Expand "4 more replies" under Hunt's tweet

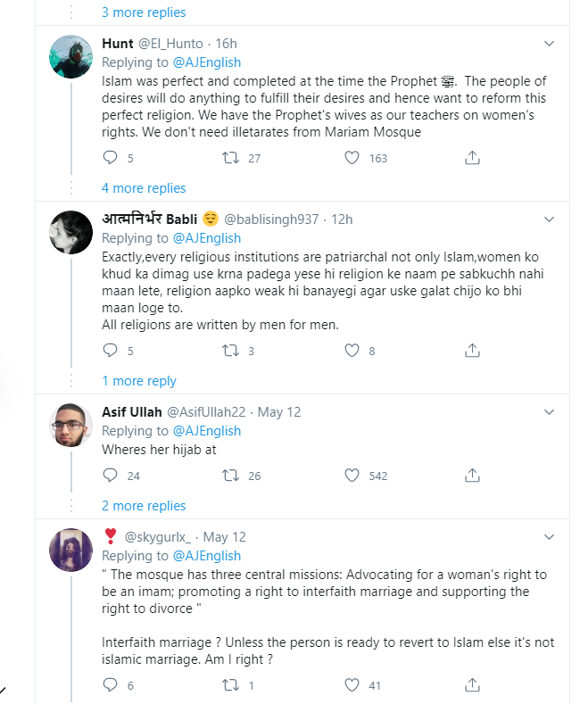(x=144, y=188)
